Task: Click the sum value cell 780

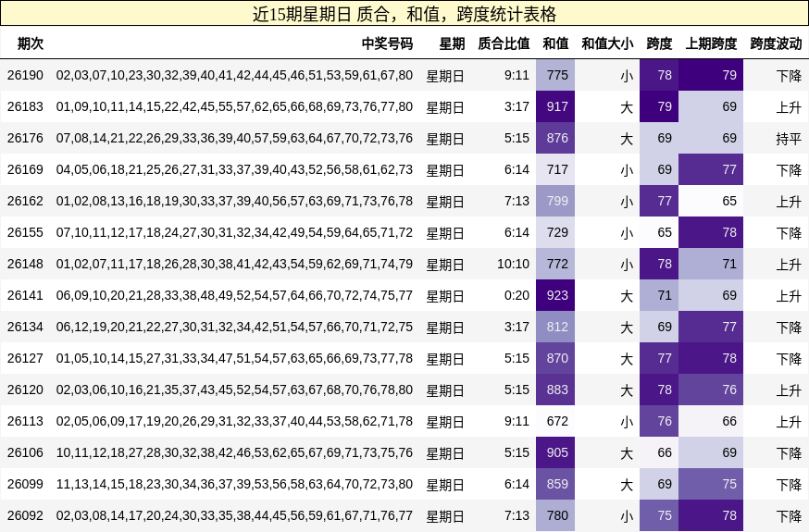Action: 555,515
